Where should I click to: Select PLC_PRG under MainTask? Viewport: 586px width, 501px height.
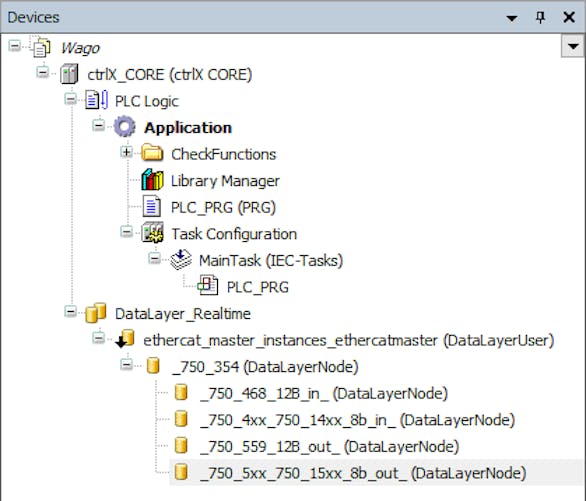point(258,287)
